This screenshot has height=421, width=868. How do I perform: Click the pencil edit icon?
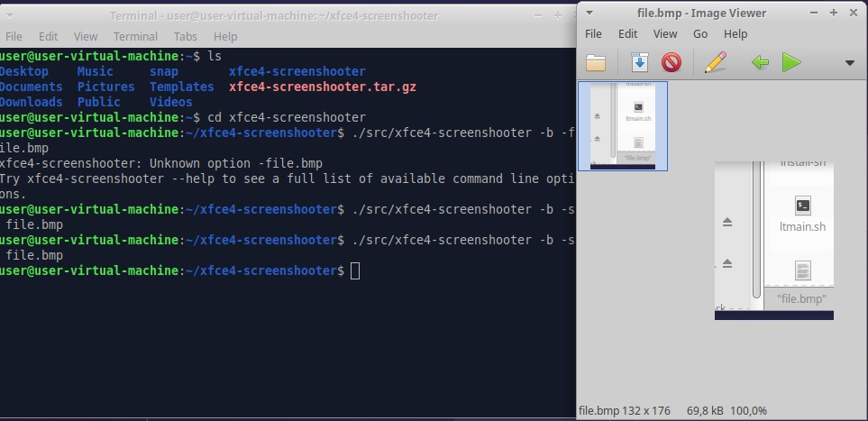point(715,62)
